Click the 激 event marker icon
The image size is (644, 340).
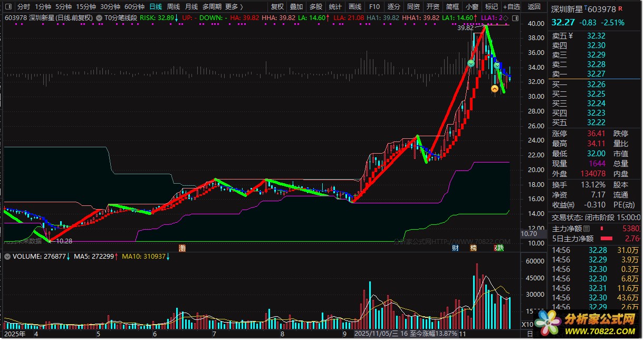pyautogui.click(x=182, y=248)
